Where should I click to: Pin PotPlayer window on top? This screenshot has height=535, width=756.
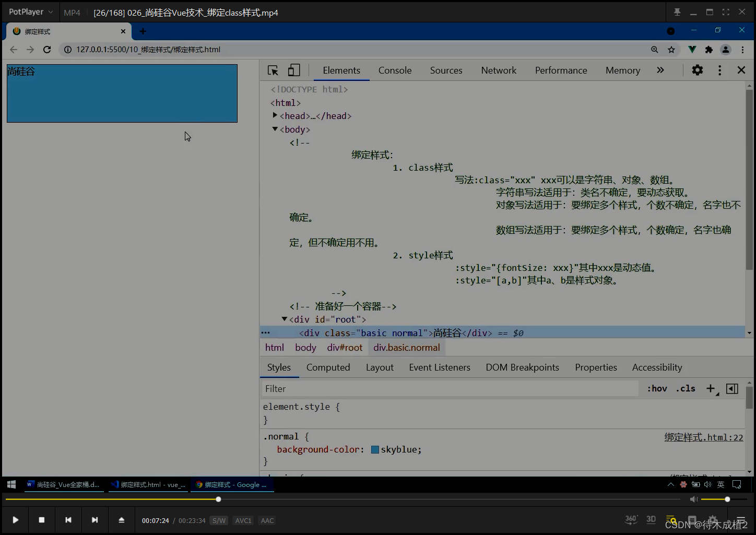pos(677,12)
